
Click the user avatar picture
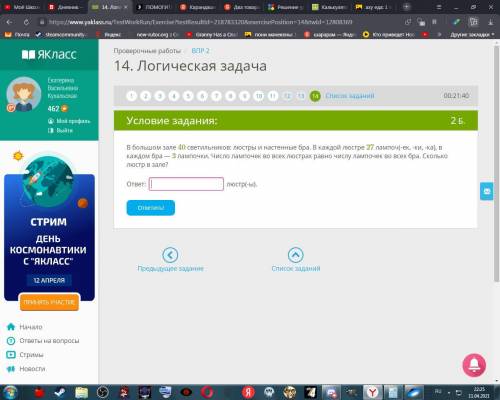point(24,94)
